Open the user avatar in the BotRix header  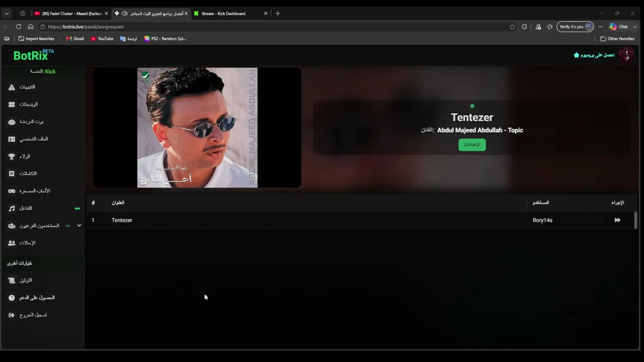pos(626,55)
